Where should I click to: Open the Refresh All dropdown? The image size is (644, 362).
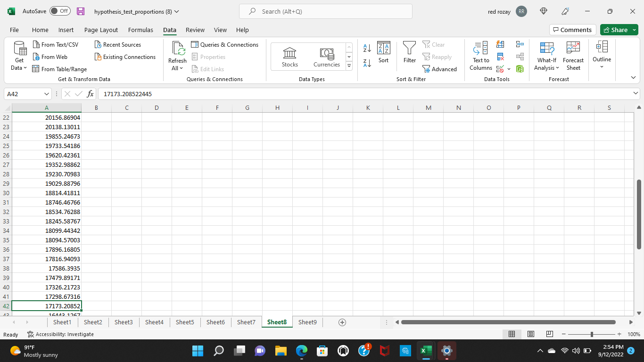[177, 65]
